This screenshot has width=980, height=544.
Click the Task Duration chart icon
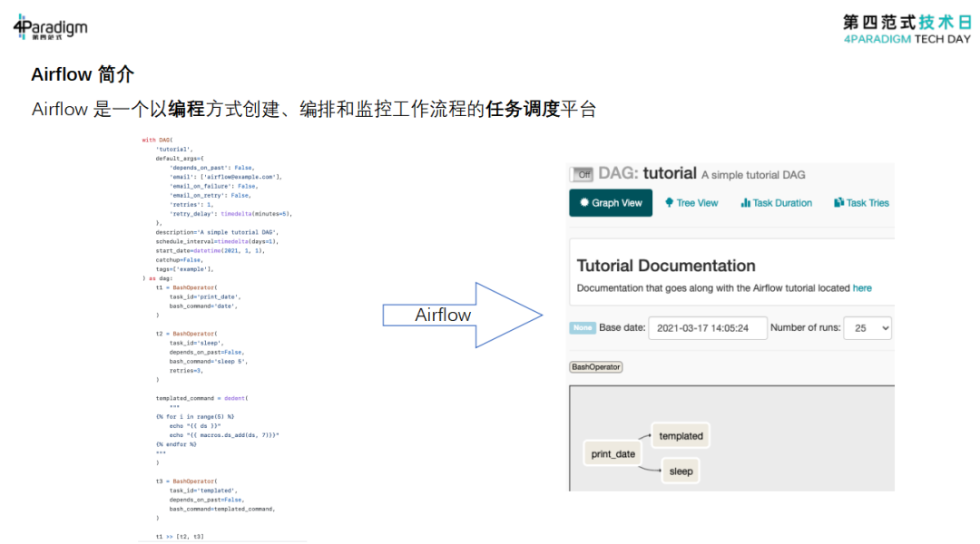tap(744, 202)
